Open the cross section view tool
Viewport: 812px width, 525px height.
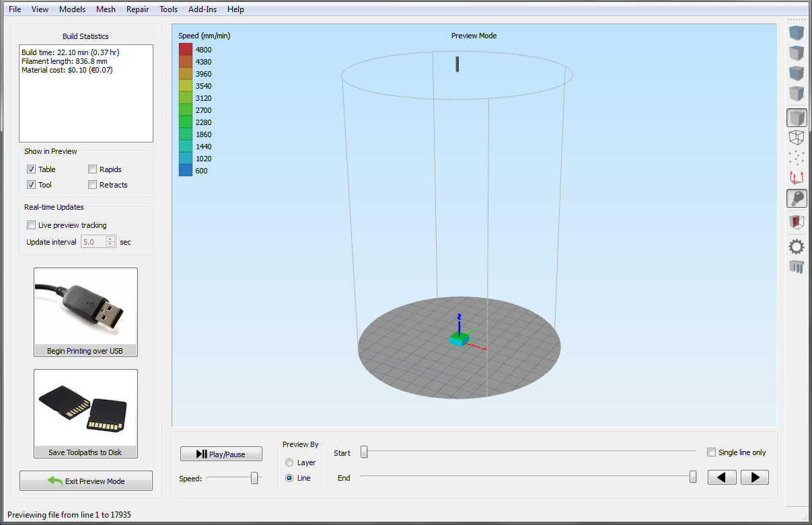click(797, 223)
